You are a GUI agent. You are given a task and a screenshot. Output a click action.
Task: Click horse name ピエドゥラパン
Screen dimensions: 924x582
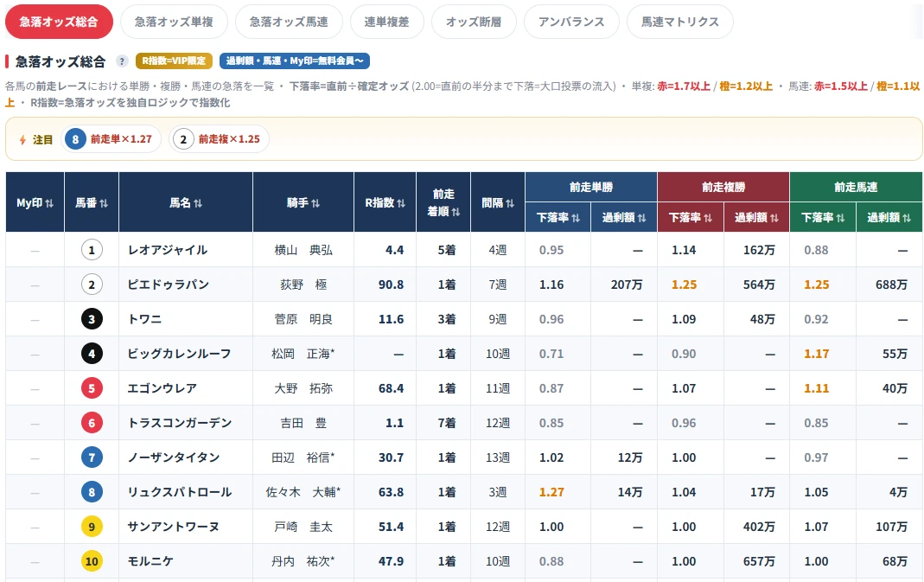click(168, 285)
